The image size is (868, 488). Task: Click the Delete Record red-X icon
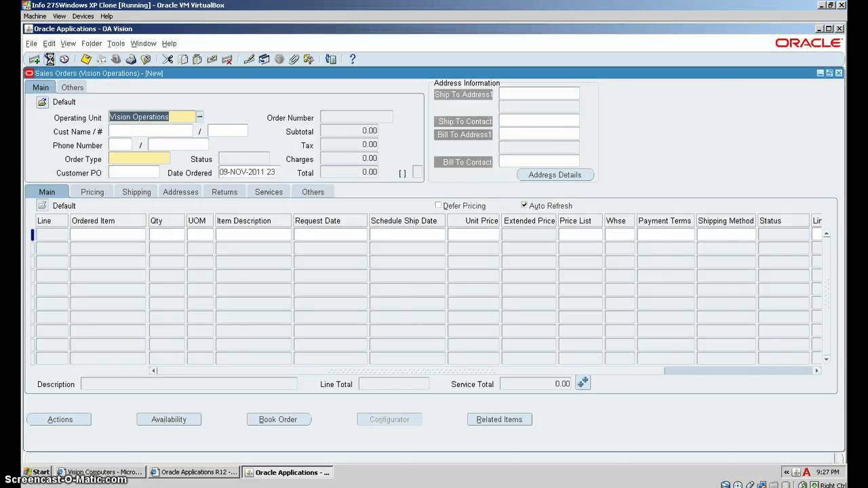click(227, 60)
